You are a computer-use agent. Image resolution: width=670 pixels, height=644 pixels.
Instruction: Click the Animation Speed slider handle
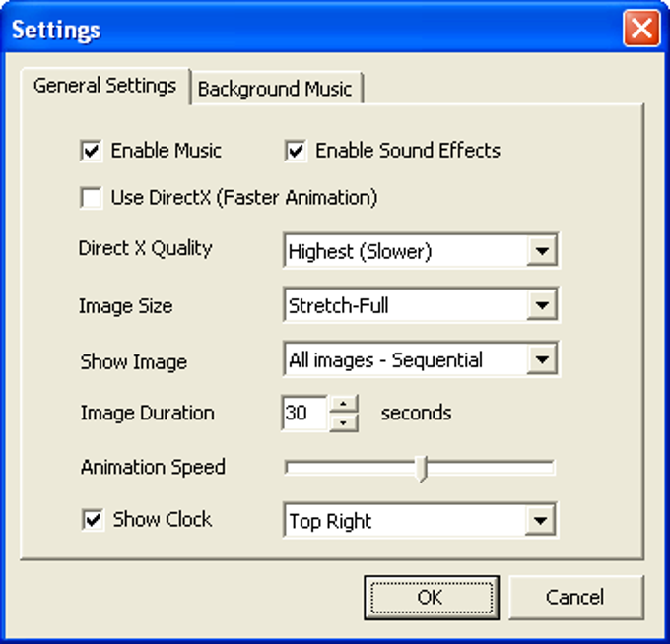(x=422, y=468)
